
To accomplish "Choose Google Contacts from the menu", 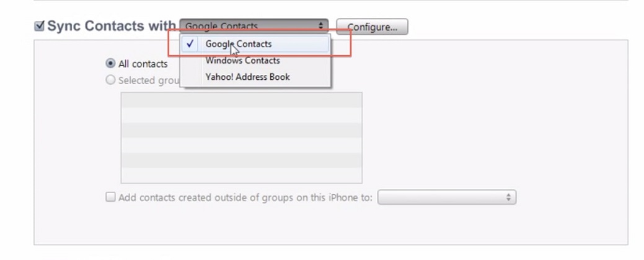I will click(255, 44).
